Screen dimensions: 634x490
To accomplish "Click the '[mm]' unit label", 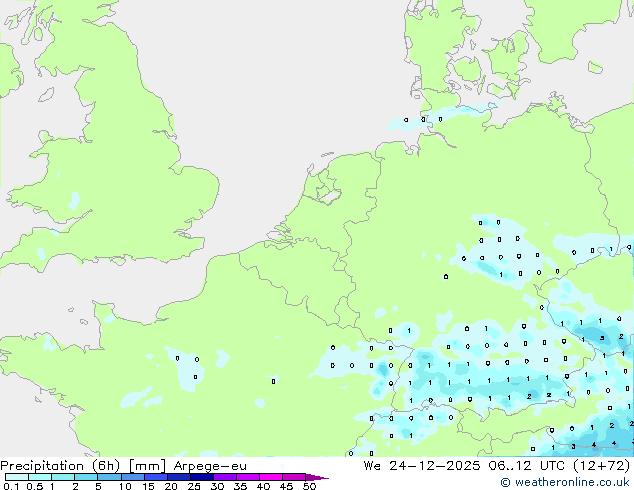I will coord(147,466).
